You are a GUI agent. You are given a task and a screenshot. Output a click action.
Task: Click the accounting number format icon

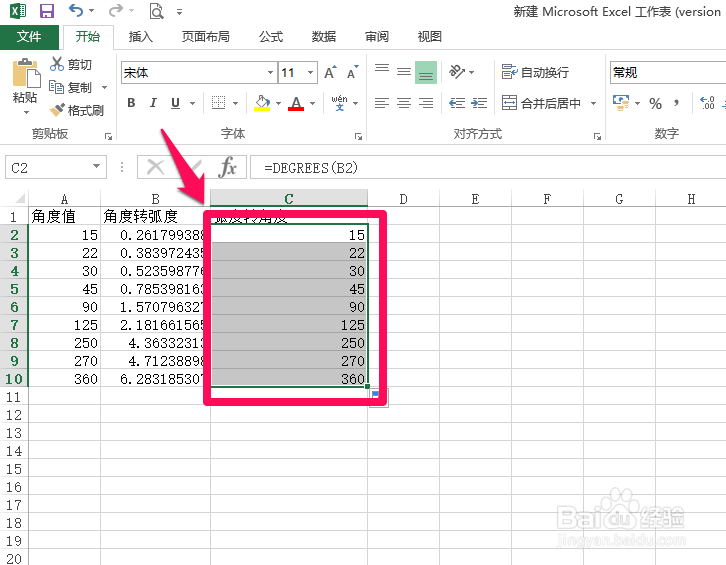click(x=621, y=103)
